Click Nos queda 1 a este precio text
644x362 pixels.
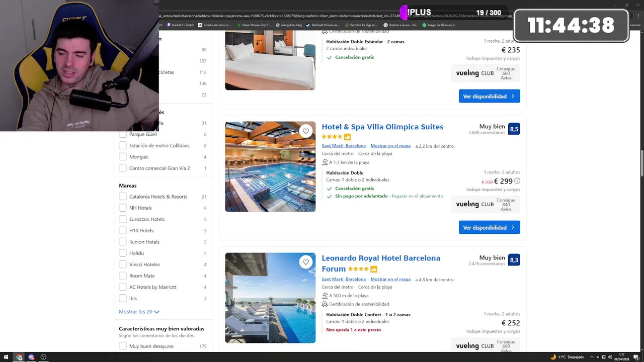(354, 330)
